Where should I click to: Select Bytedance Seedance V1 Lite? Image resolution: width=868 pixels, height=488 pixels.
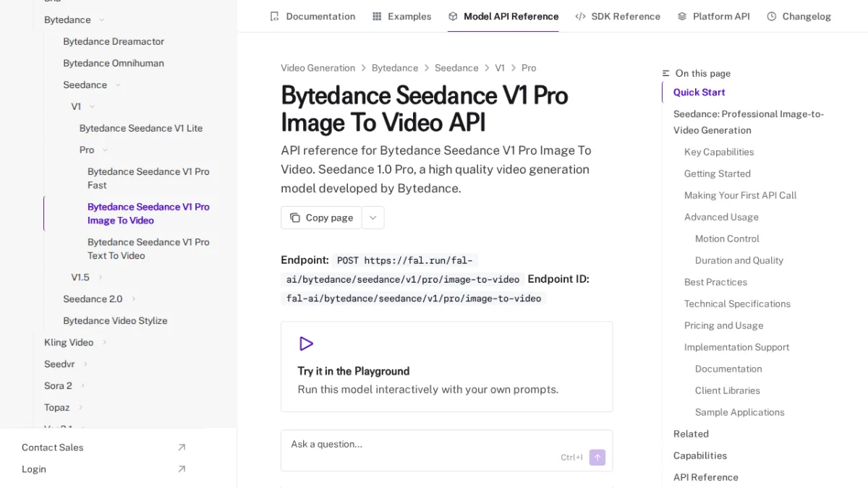(x=141, y=128)
